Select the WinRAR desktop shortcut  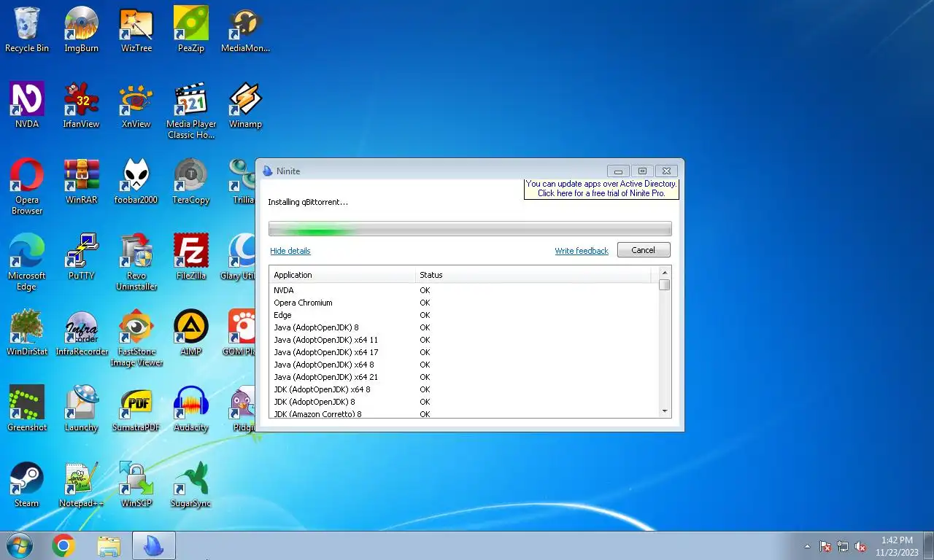click(81, 181)
